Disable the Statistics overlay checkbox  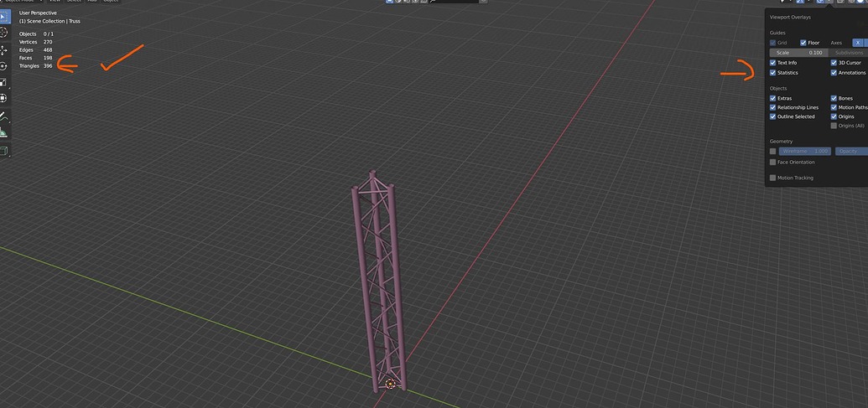pos(772,72)
